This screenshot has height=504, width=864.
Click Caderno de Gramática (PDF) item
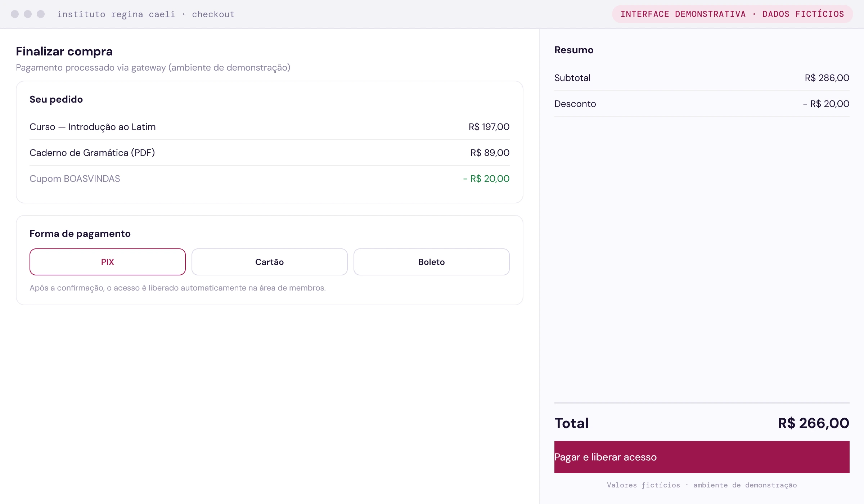coord(92,153)
